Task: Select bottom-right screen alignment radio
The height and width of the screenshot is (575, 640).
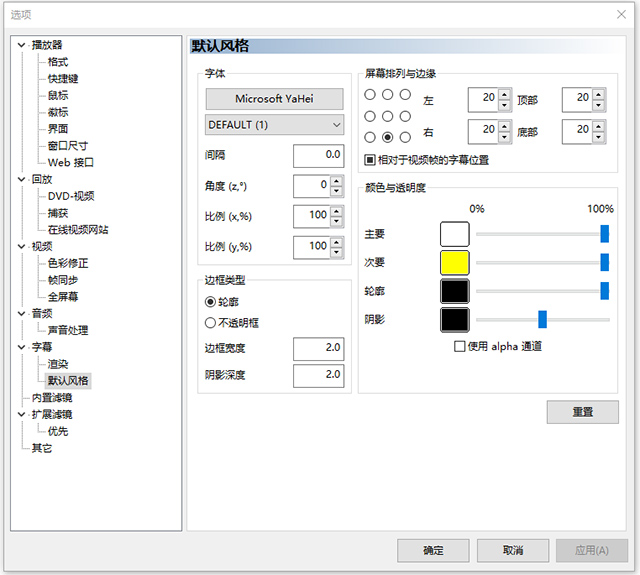Action: coord(405,137)
